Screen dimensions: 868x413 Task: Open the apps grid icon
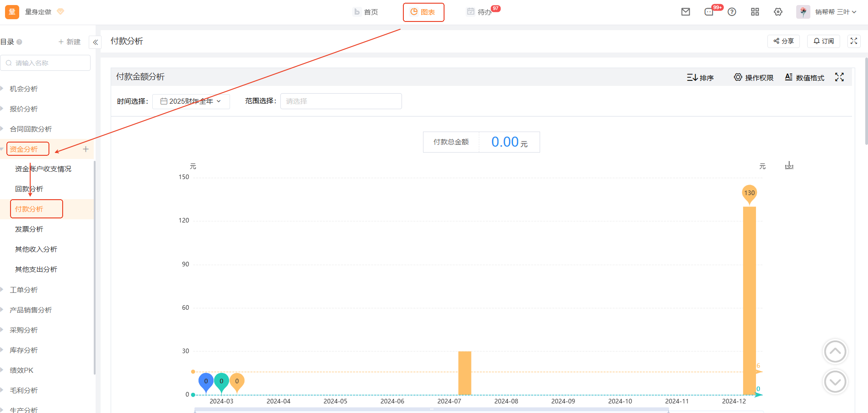pos(755,12)
